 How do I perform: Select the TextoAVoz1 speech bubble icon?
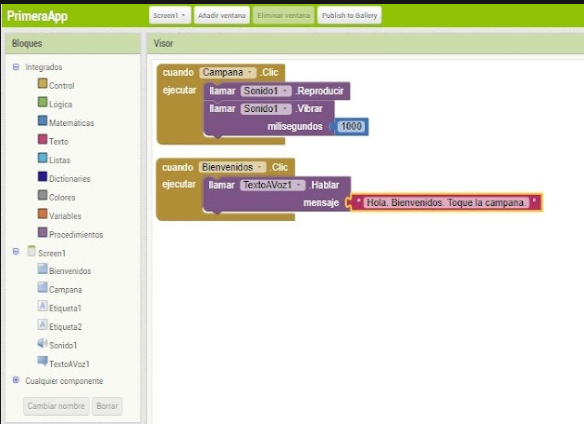42,361
